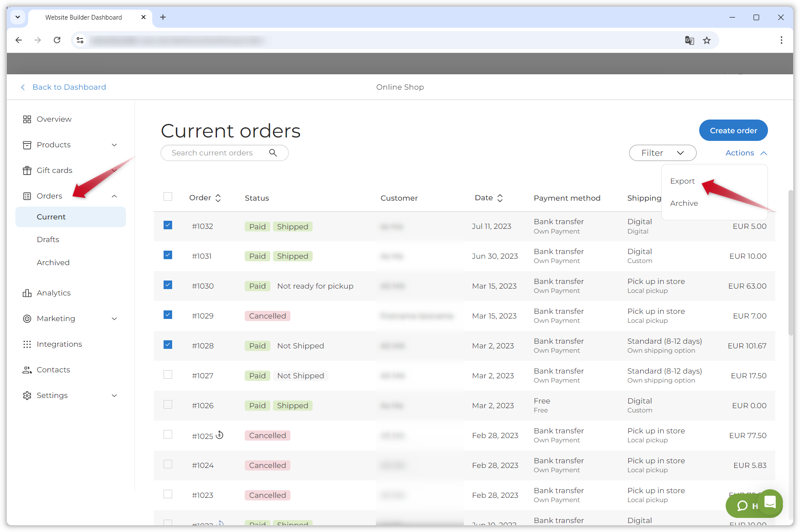
Task: Bookmark this page with the star icon
Action: click(707, 40)
